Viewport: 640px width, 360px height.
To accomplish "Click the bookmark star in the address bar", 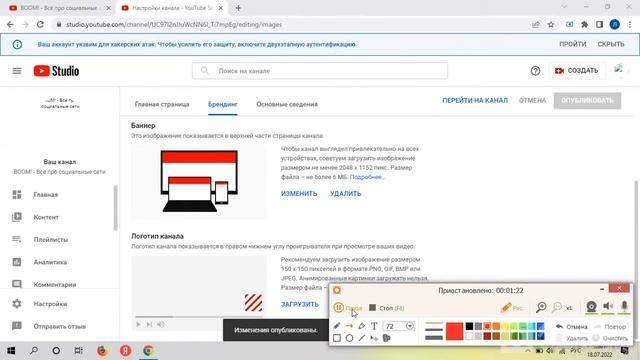I will pos(551,24).
